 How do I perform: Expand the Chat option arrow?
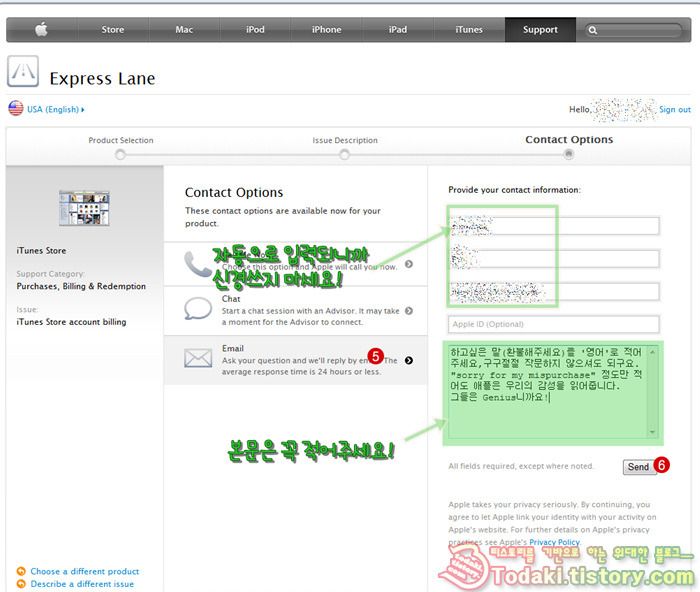(408, 311)
